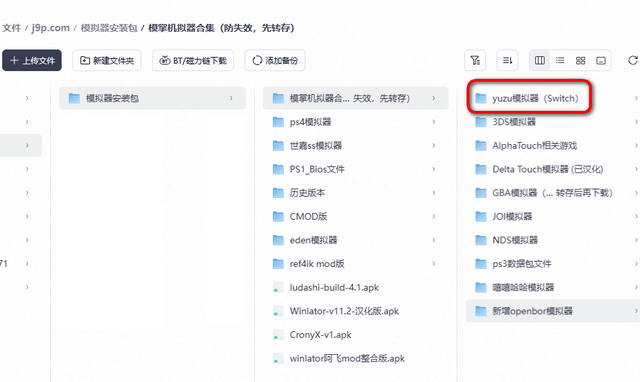
Task: Open the PS1_Bios文件 folder
Action: [x=356, y=169]
